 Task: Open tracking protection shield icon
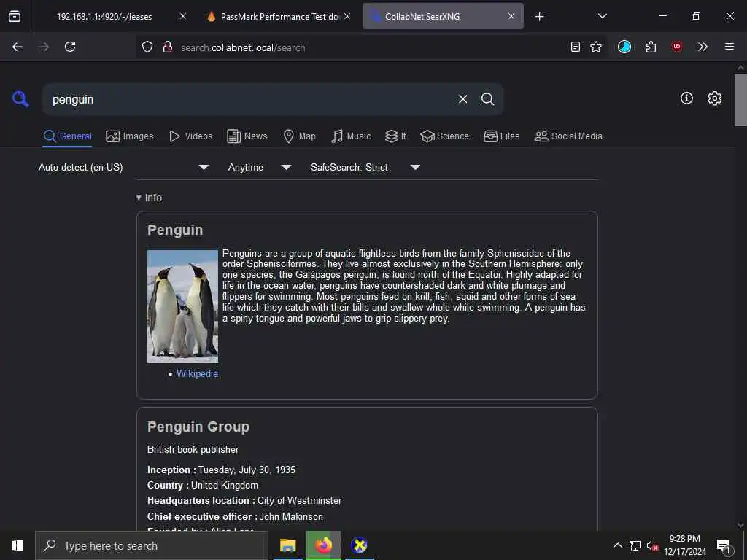[147, 47]
